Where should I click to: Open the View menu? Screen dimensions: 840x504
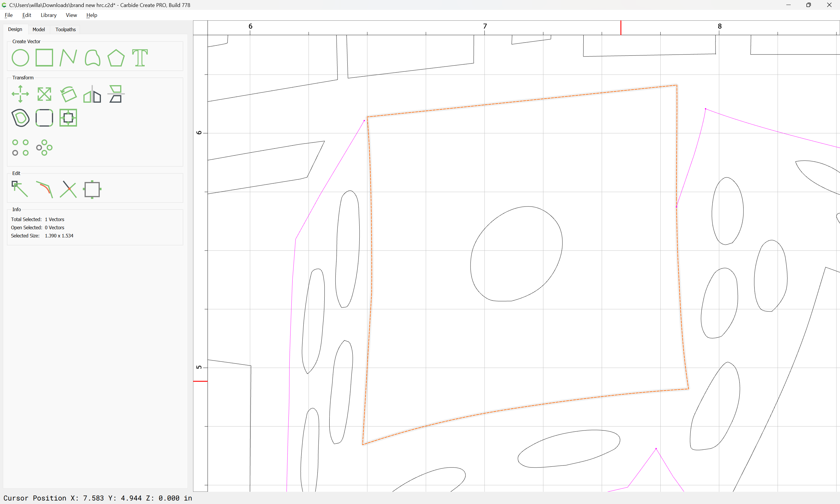pos(71,15)
